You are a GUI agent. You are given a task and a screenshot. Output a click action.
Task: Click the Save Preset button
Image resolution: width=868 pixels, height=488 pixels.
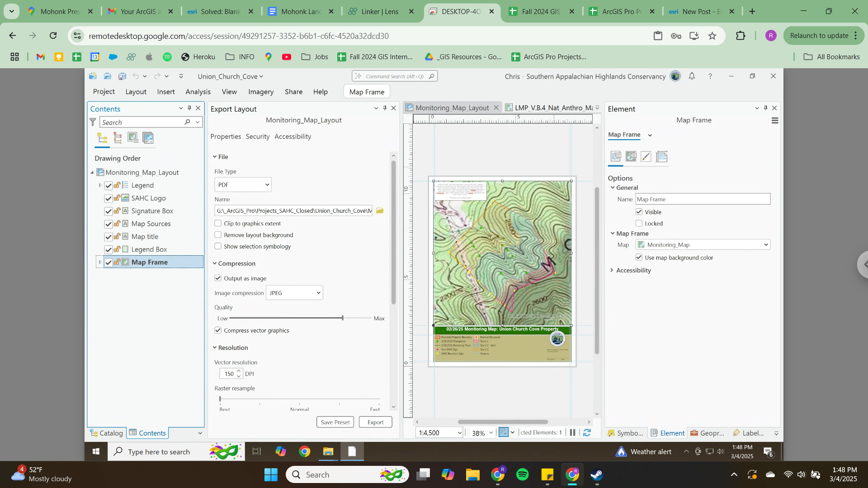pyautogui.click(x=335, y=422)
